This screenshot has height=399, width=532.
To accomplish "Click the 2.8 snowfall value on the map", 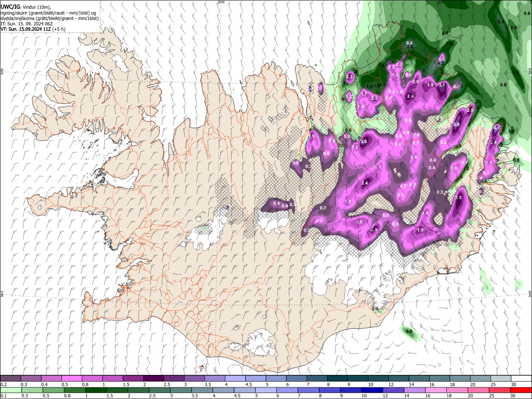I will tap(470, 111).
